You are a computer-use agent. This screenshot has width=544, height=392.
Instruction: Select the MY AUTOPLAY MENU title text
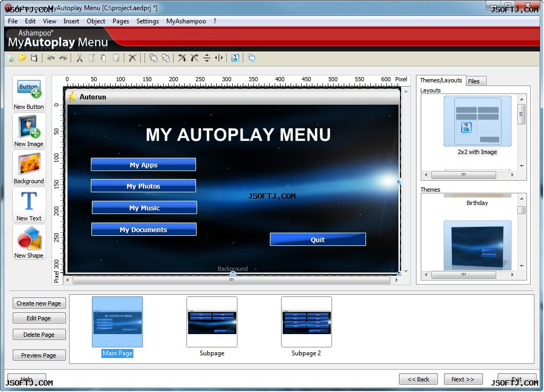(x=238, y=134)
